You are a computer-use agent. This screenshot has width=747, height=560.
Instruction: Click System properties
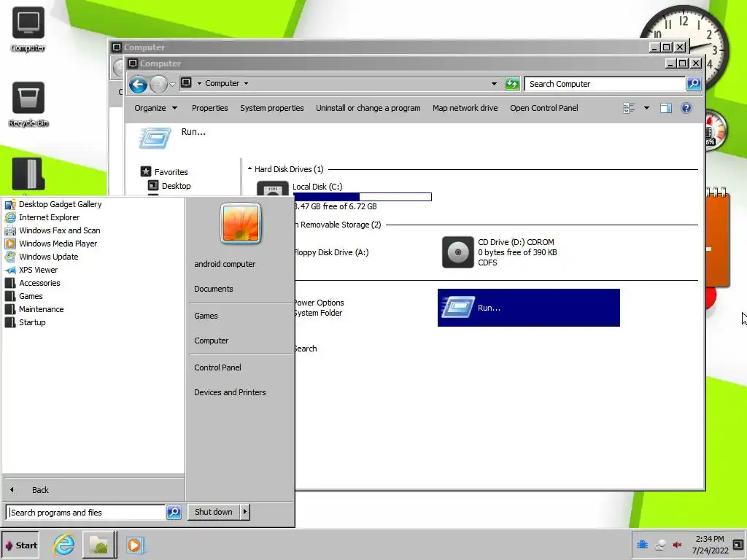(271, 108)
